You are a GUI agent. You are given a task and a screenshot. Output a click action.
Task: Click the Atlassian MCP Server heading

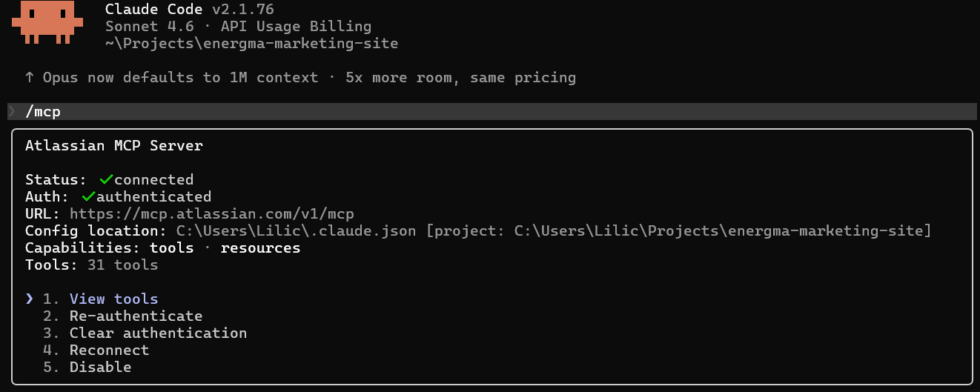[x=113, y=145]
